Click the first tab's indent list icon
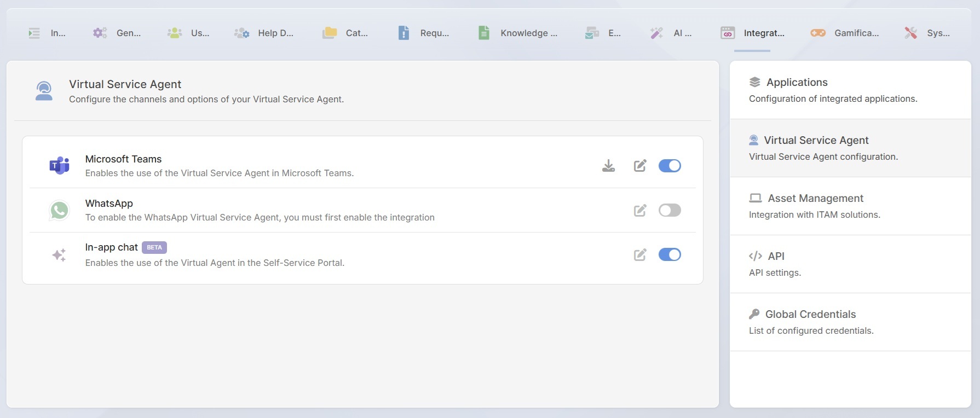Screen dimensions: 980x418 (x=34, y=33)
